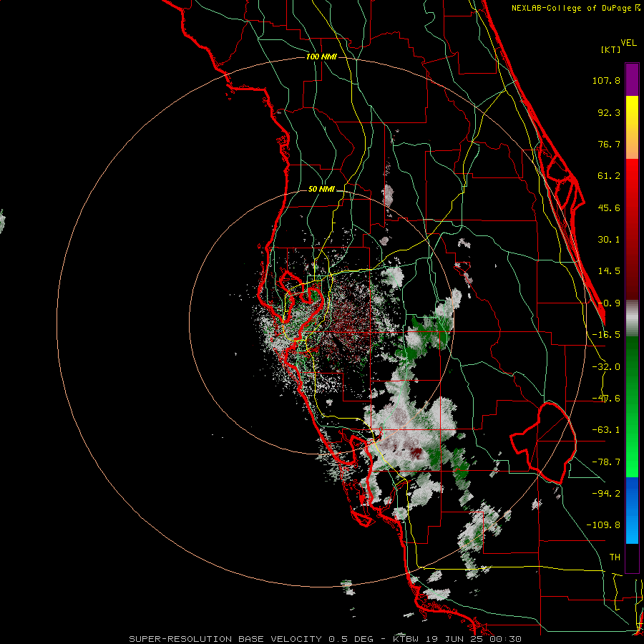Select the -16.5 legend value
644x644 pixels.
pyautogui.click(x=606, y=335)
